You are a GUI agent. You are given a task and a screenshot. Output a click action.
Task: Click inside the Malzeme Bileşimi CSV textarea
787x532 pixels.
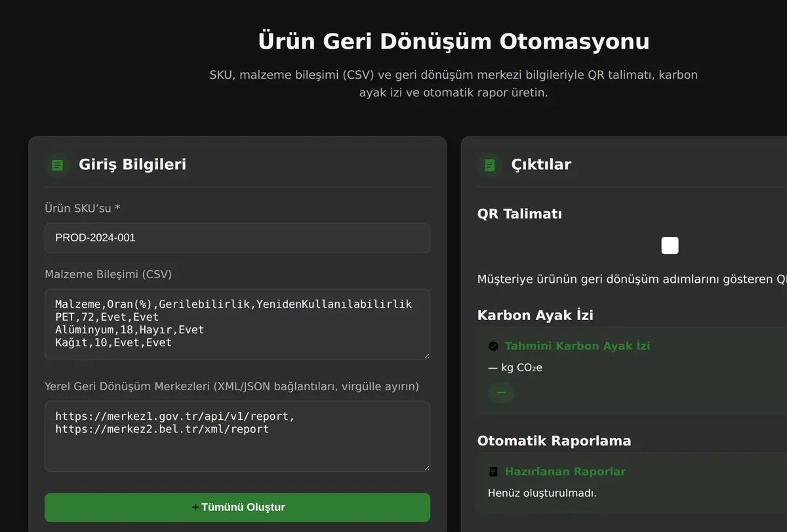point(237,324)
